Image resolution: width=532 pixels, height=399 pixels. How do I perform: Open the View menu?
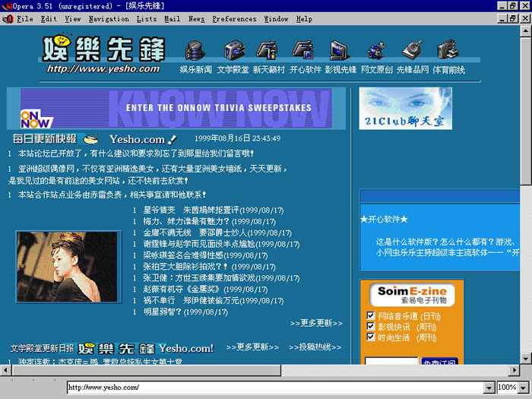pos(73,19)
